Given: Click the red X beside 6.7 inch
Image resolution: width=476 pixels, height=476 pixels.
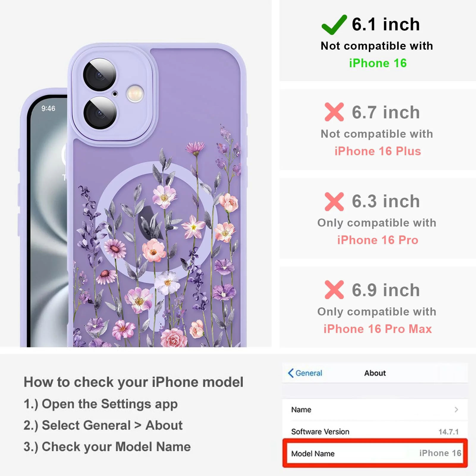Looking at the screenshot, I should click(334, 112).
